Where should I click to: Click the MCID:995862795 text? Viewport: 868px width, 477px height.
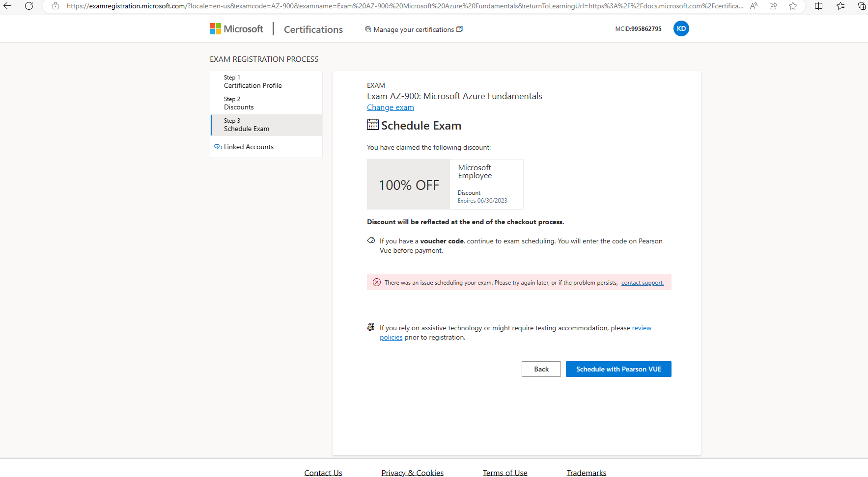pos(638,29)
